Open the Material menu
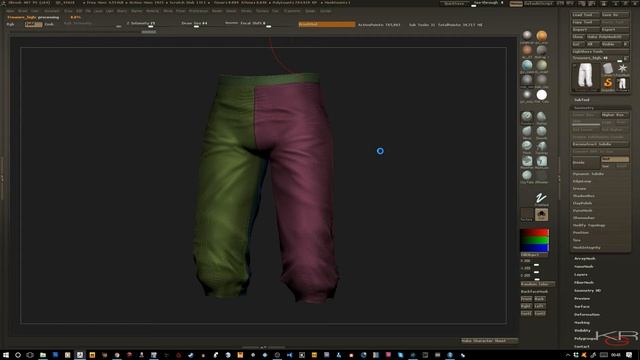Screen dimensions: 640x360 coord(152,11)
